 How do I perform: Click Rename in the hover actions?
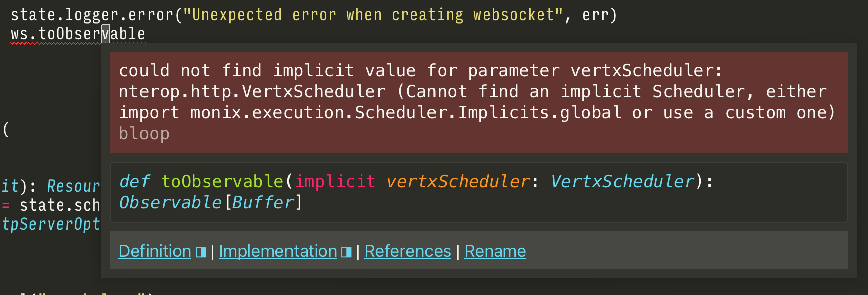point(495,251)
